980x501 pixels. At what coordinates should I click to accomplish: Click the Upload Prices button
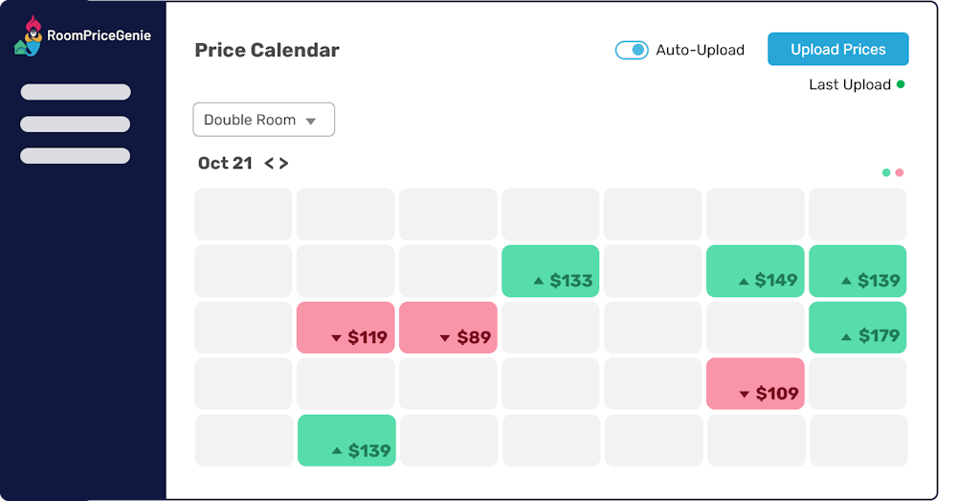pyautogui.click(x=837, y=50)
